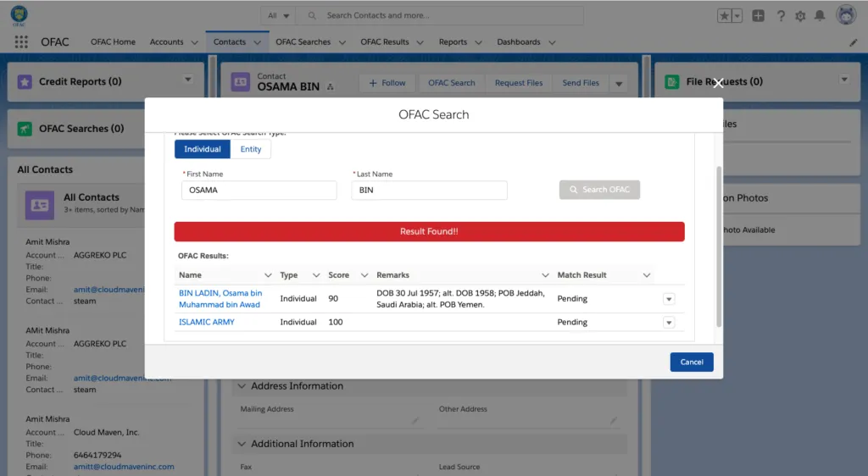Open the ISLAMIC ARMY result link
This screenshot has width=868, height=476.
tap(207, 323)
